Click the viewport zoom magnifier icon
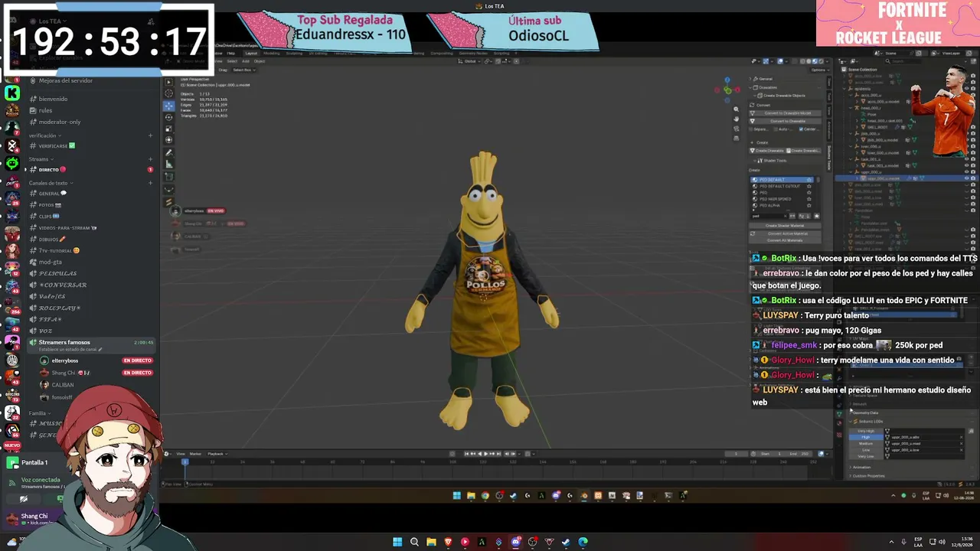Screen dimensions: 980x551 pos(737,109)
